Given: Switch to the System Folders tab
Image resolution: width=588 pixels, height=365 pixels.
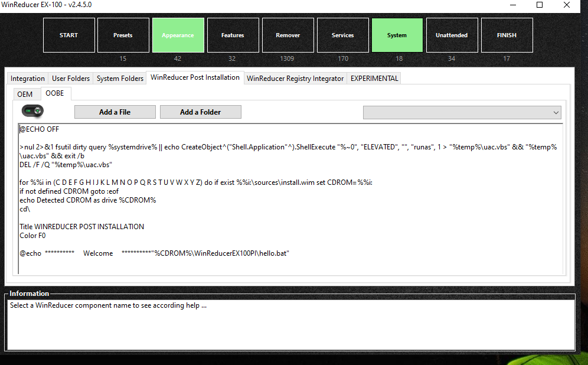Looking at the screenshot, I should (120, 79).
